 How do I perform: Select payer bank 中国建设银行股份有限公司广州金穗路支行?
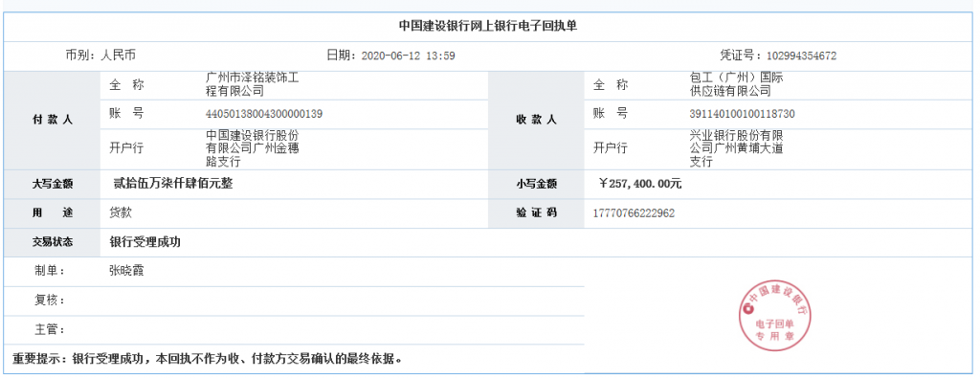tap(252, 149)
